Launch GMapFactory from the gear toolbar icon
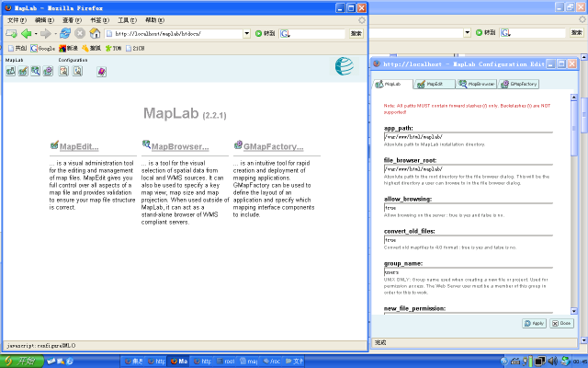Image resolution: width=588 pixels, height=368 pixels. [x=48, y=71]
